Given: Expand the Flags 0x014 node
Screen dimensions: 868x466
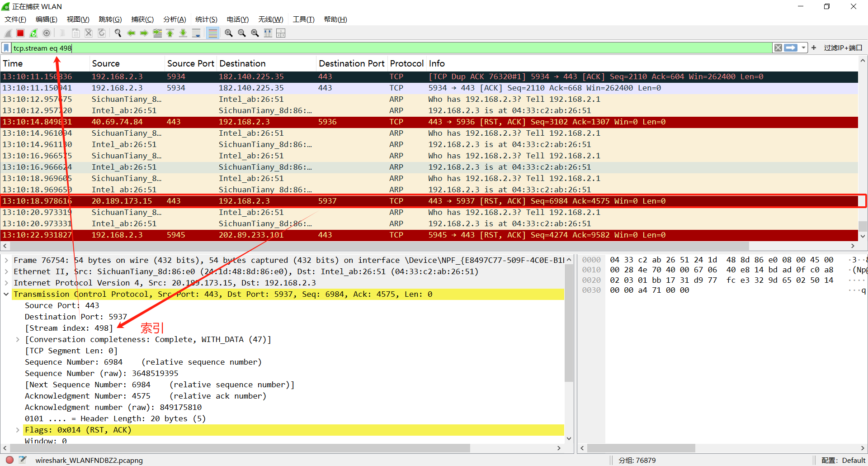Looking at the screenshot, I should [18, 430].
